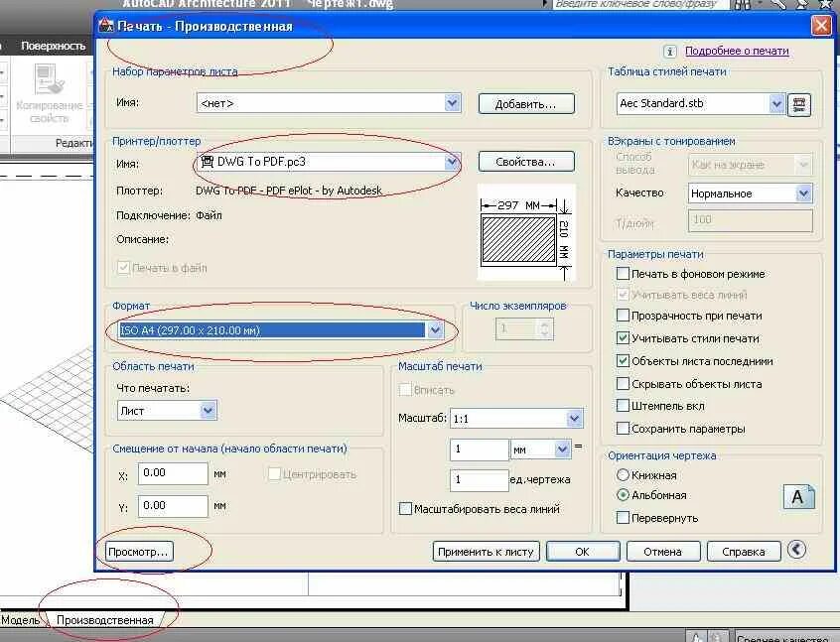Click the landscape orientation preview icon
The height and width of the screenshot is (642, 840).
(798, 497)
